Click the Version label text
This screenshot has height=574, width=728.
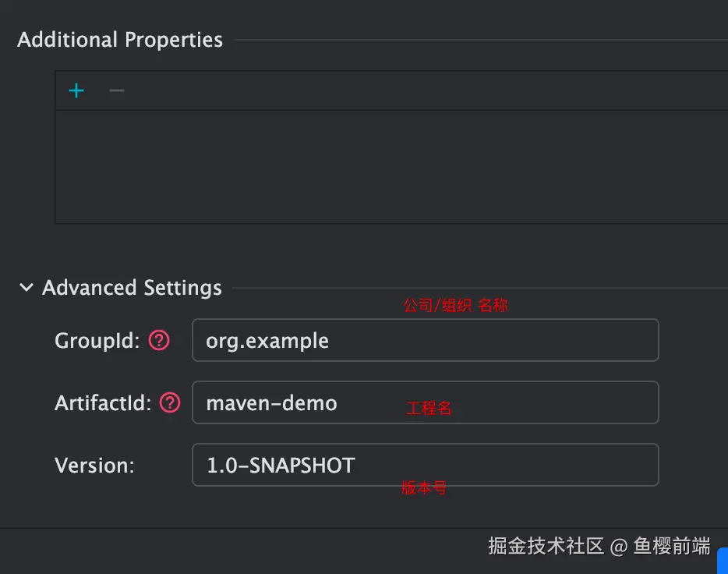(94, 466)
